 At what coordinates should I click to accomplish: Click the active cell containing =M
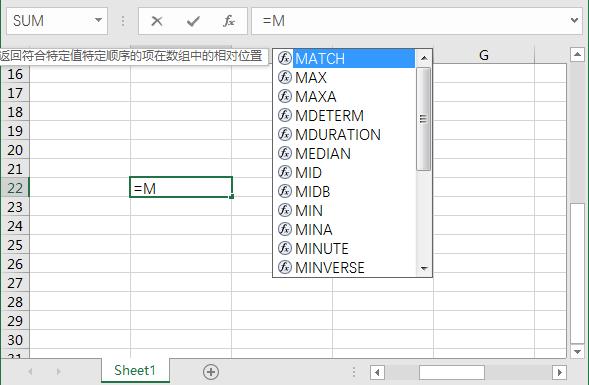(181, 187)
